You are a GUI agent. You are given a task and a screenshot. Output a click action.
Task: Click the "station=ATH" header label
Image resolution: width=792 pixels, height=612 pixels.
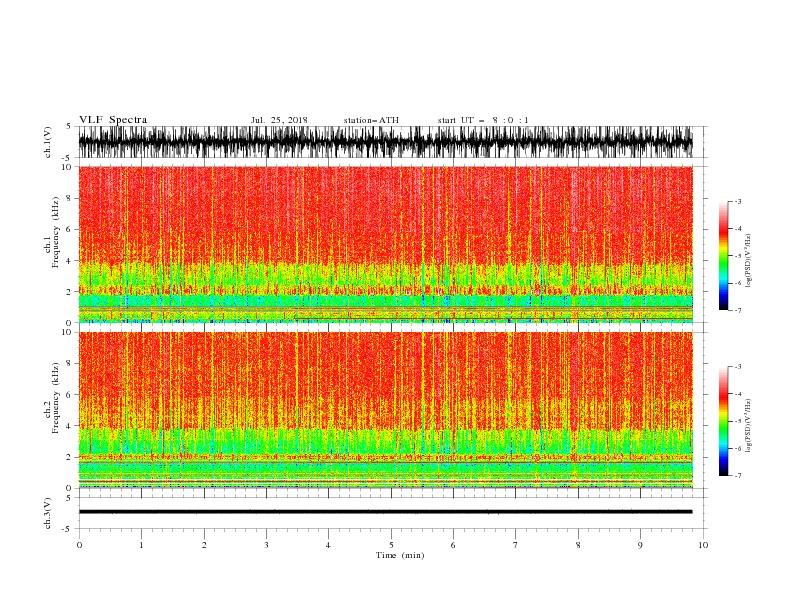[371, 120]
